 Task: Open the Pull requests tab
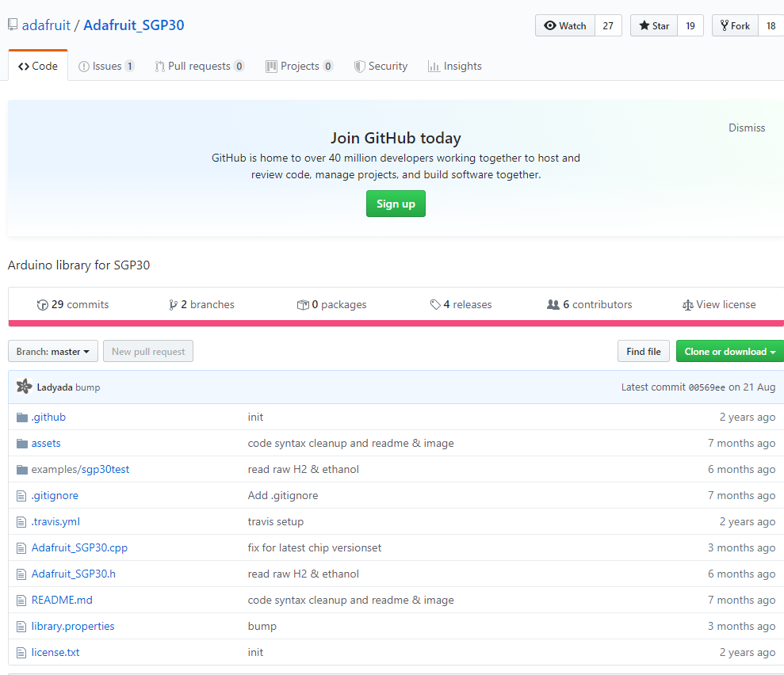tap(200, 66)
